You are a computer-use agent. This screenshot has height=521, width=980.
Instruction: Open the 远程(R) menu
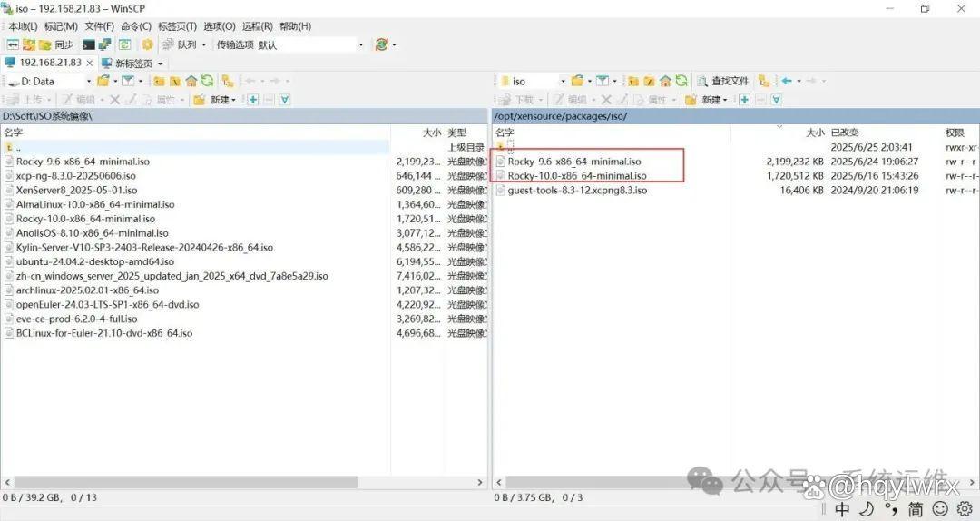(258, 26)
